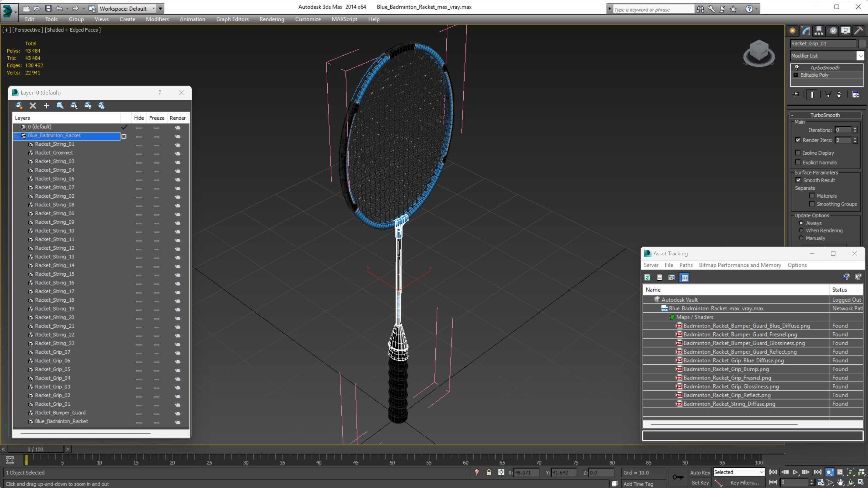This screenshot has height=488, width=868.
Task: Expand Editable Poly sub-objects plus box
Action: 796,75
